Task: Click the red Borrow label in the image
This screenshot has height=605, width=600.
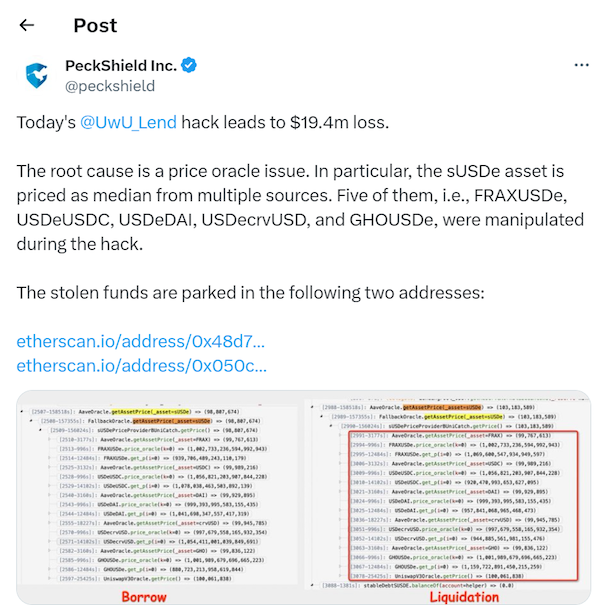Action: pyautogui.click(x=144, y=597)
